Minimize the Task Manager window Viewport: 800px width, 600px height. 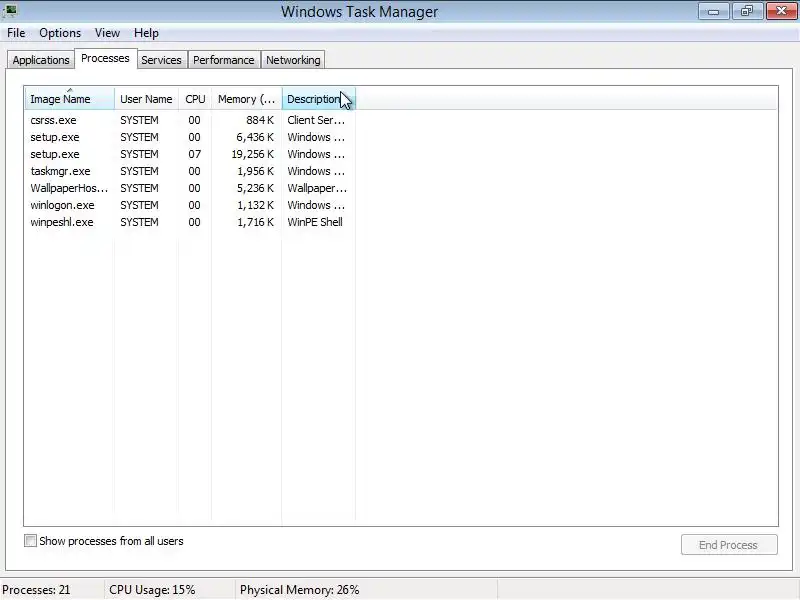[x=713, y=11]
